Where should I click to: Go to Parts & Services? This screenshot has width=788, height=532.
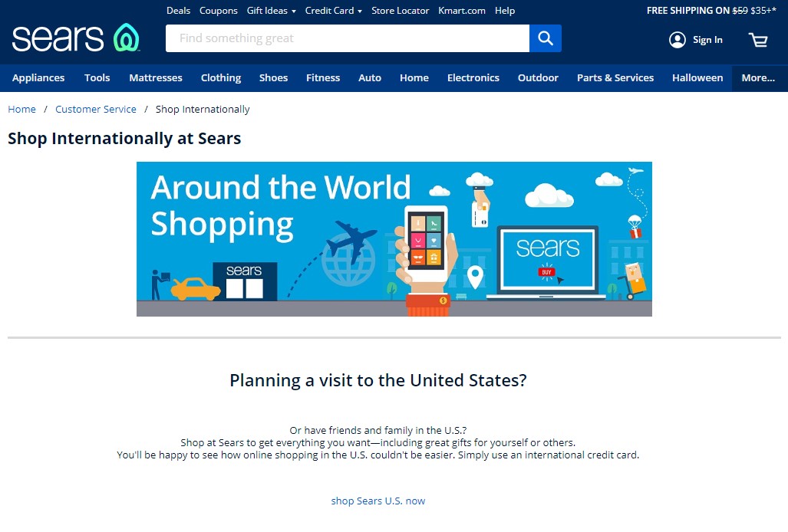pos(615,77)
